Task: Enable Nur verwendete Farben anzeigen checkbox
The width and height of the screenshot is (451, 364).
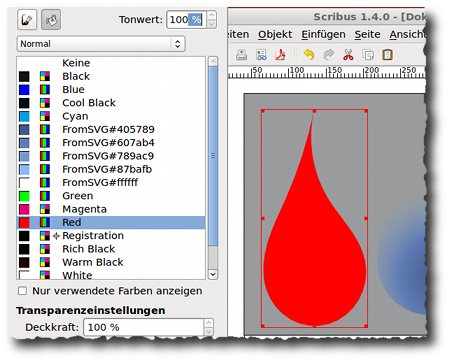Action: coord(22,291)
